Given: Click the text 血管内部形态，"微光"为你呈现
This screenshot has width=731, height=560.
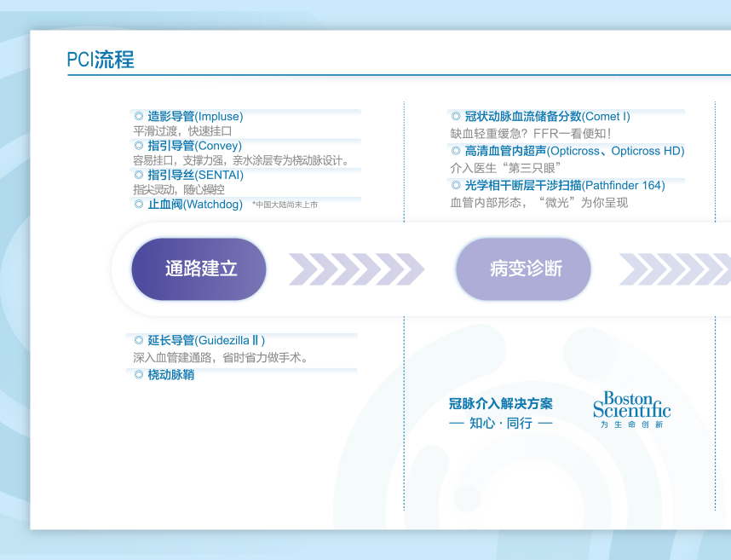Looking at the screenshot, I should click(539, 202).
